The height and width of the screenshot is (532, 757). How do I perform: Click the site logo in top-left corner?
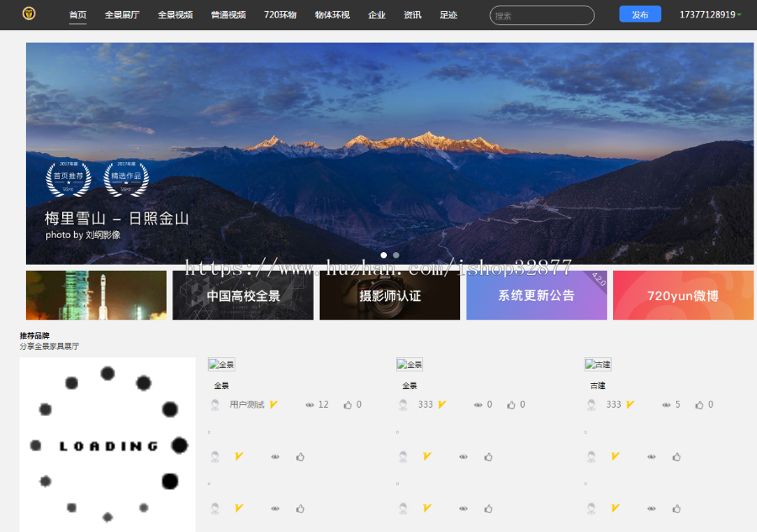[29, 14]
